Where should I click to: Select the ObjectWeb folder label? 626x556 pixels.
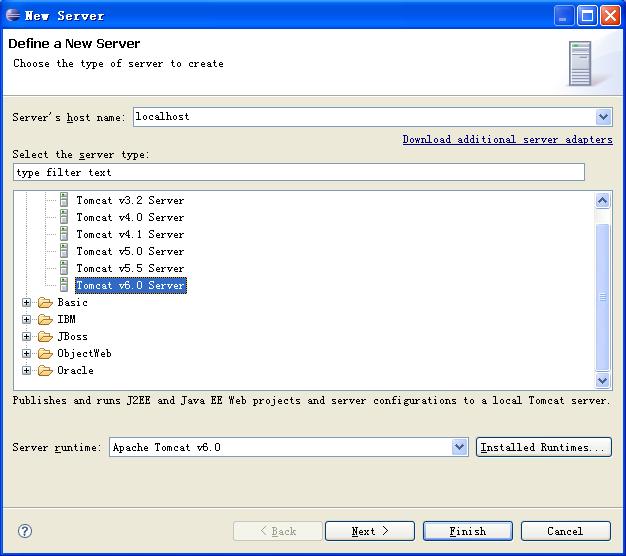coord(84,353)
